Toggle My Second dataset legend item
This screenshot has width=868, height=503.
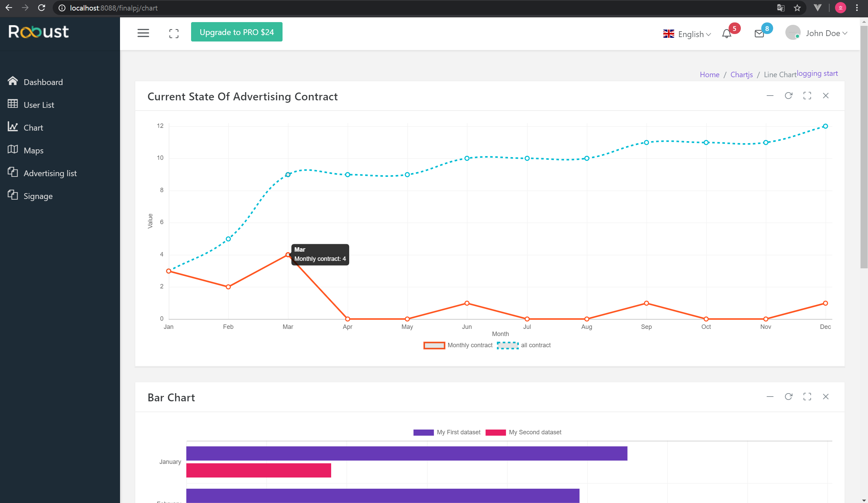523,432
